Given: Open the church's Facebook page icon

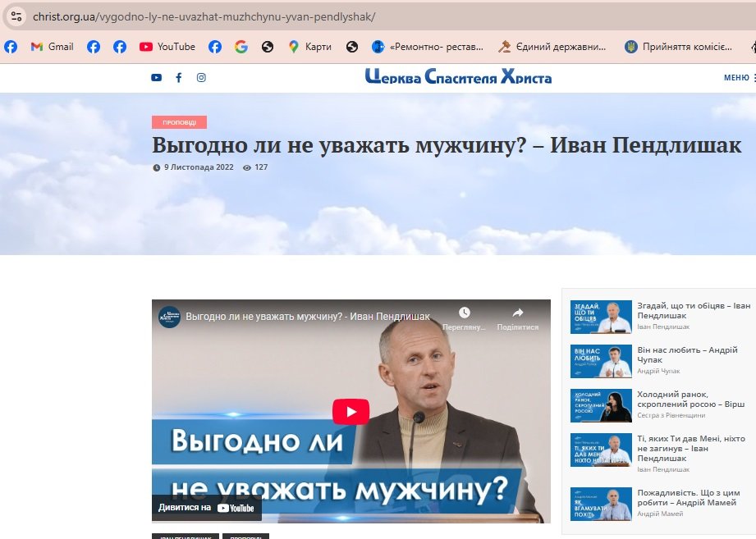Looking at the screenshot, I should pos(179,78).
